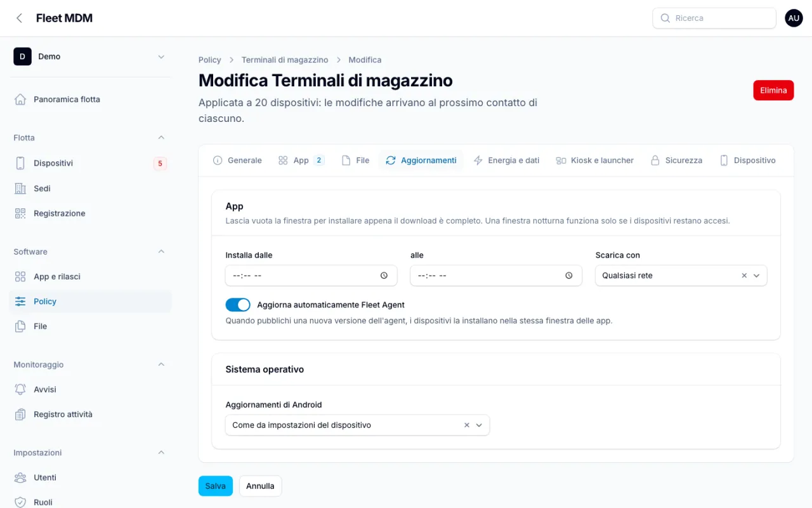Click the bell icon next to Avvisi
This screenshot has height=508, width=812.
pos(20,389)
